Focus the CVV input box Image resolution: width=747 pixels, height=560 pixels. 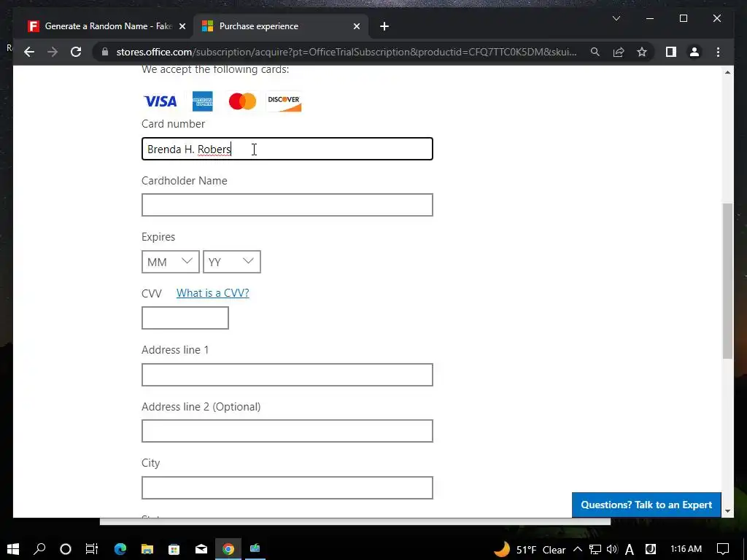[185, 318]
